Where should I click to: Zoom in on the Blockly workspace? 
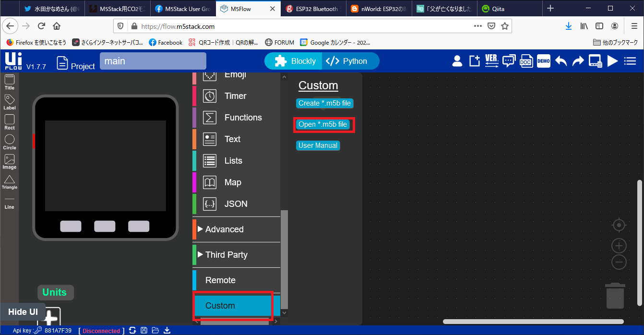[619, 246]
